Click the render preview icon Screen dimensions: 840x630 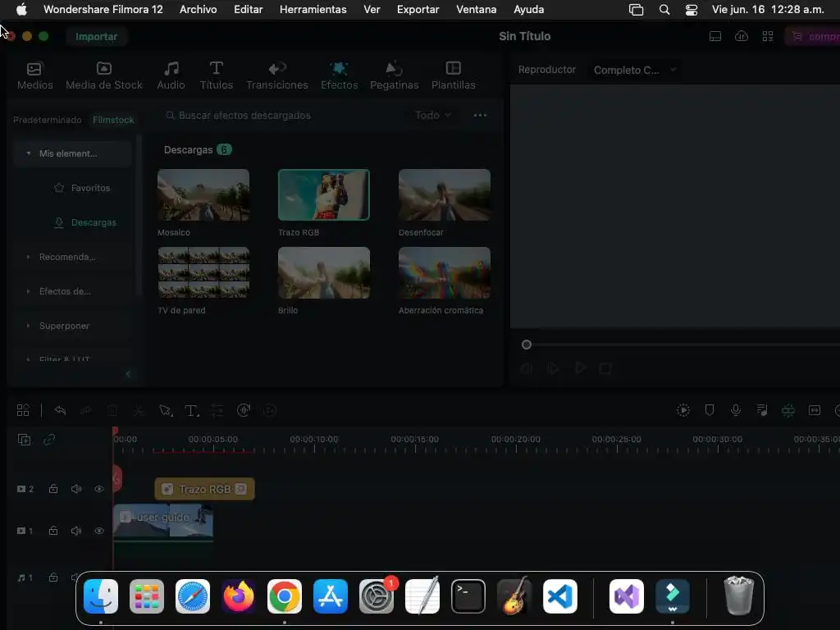pos(683,410)
